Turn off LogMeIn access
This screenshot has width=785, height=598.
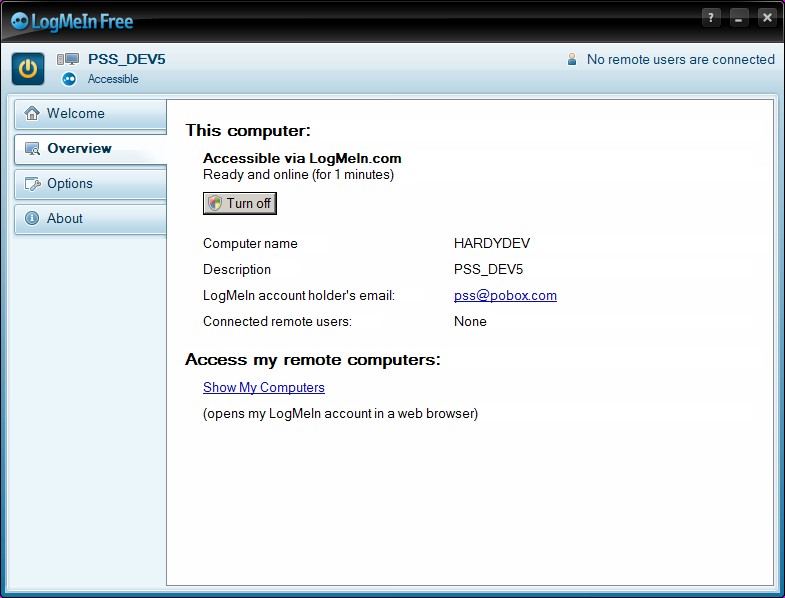coord(240,203)
